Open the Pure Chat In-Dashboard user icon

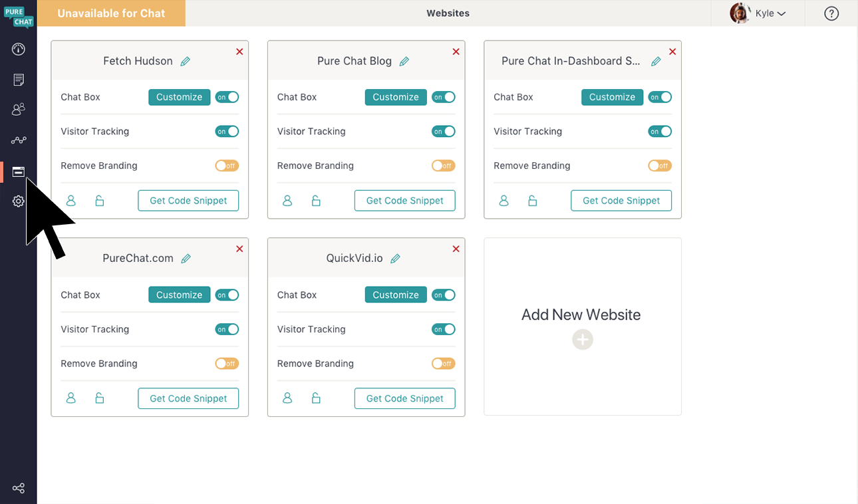(504, 200)
